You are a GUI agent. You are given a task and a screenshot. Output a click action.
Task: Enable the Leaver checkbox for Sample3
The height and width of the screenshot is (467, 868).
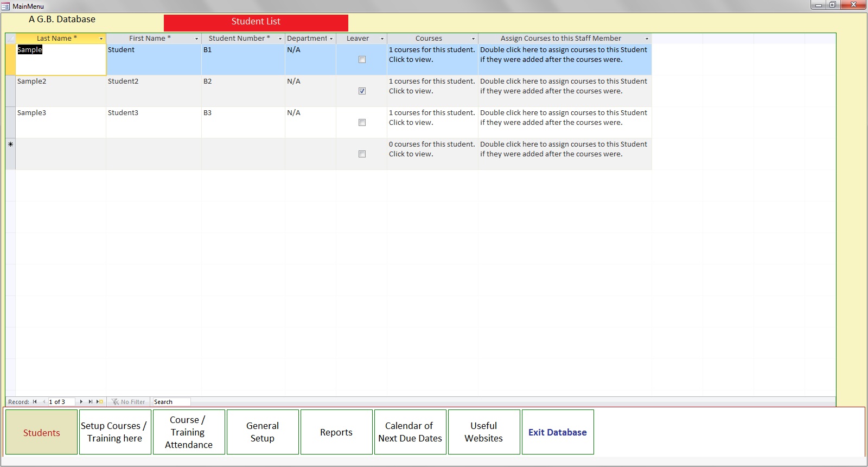[x=362, y=123]
